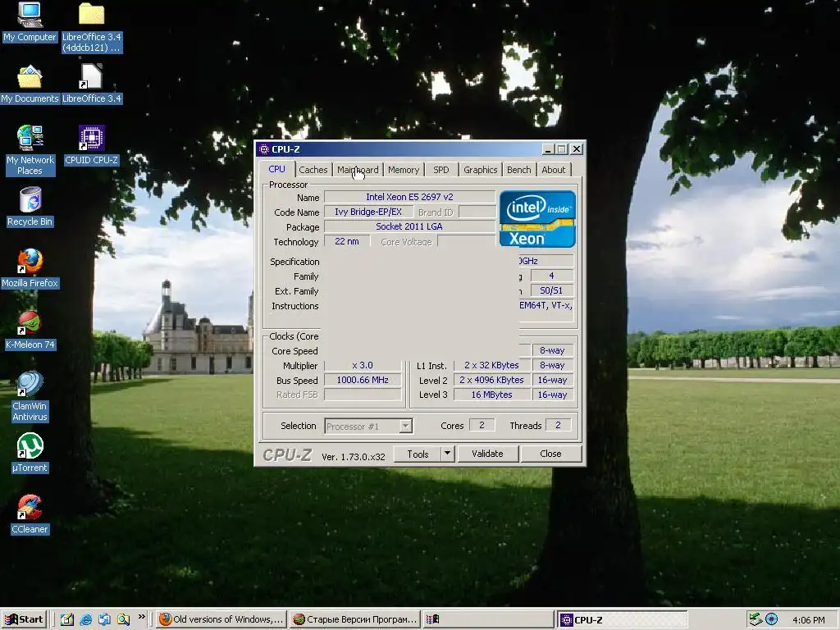Click the CPU-Z title bar icon
Viewport: 840px width, 630px height.
(263, 149)
